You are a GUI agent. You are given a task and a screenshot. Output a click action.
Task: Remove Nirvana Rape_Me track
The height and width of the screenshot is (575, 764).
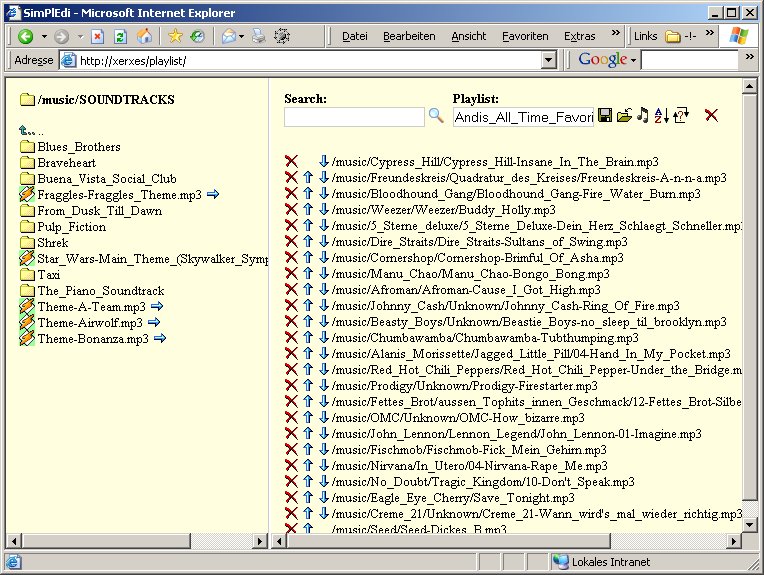[x=291, y=465]
